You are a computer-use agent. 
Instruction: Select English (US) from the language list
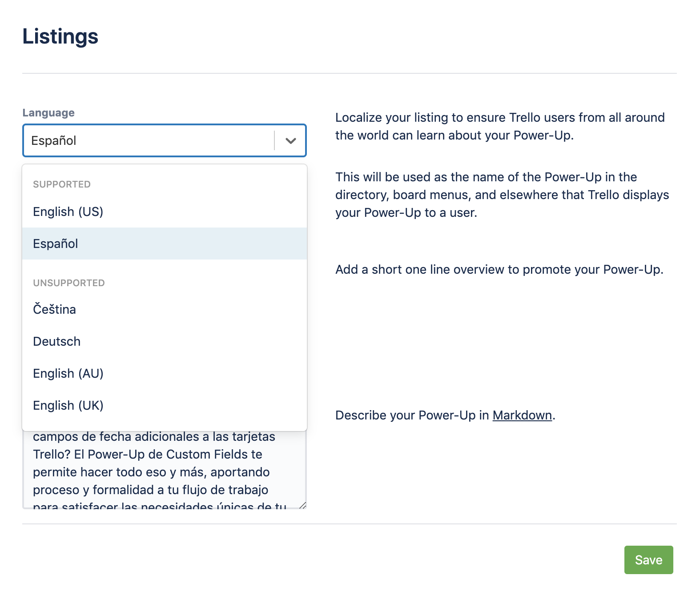(x=165, y=212)
